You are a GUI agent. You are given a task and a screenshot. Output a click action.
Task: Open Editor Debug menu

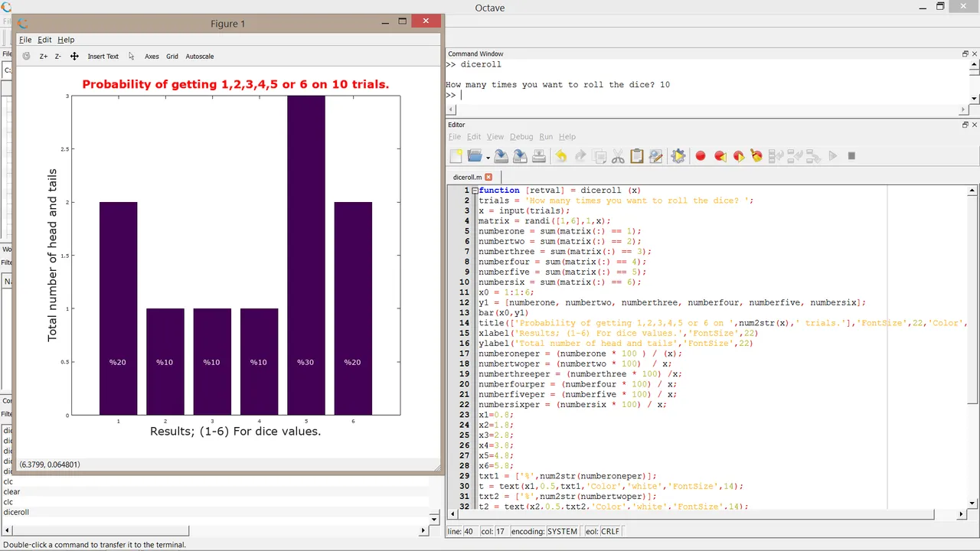coord(521,137)
